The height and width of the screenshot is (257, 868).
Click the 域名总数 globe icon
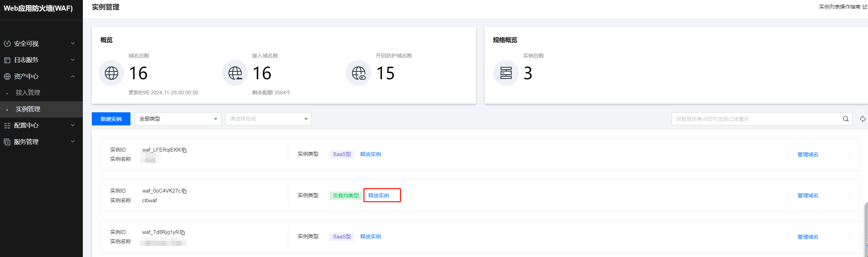pyautogui.click(x=111, y=73)
